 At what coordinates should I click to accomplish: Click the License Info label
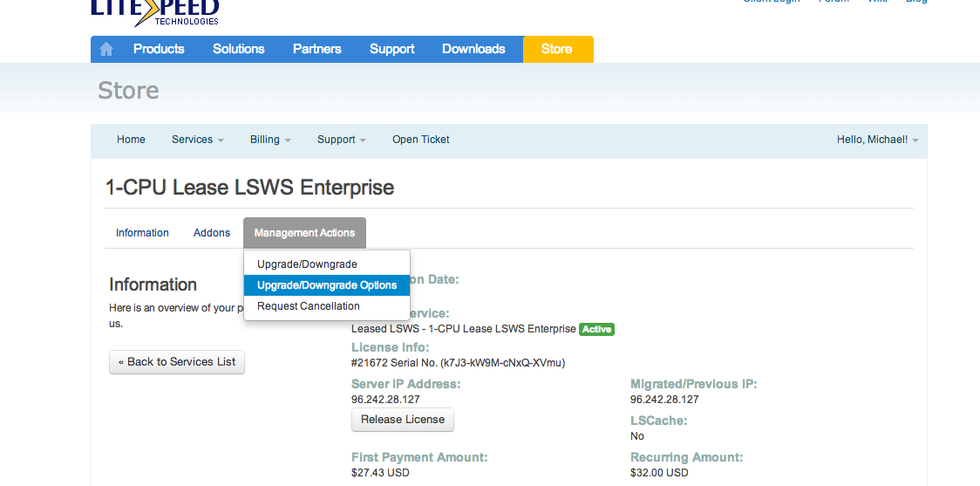point(391,347)
